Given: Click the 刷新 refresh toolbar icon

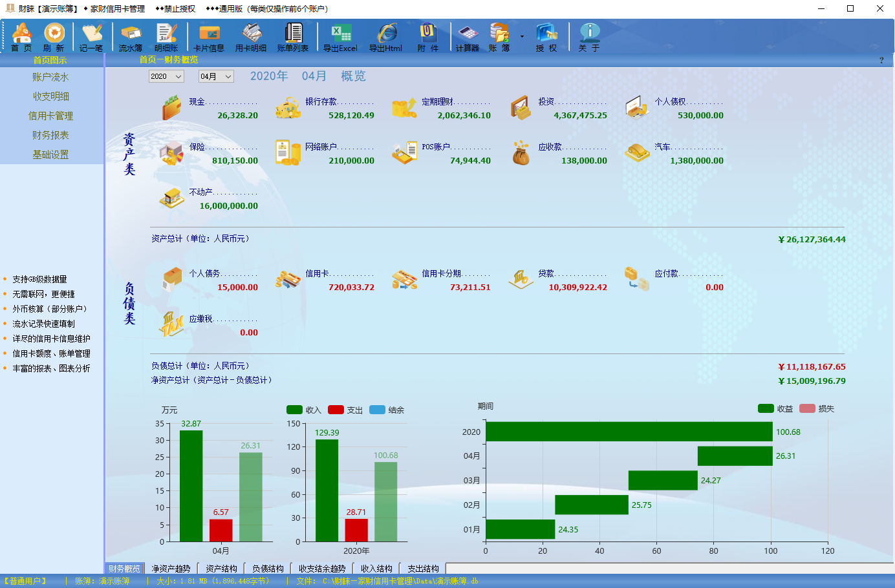Looking at the screenshot, I should pyautogui.click(x=54, y=37).
